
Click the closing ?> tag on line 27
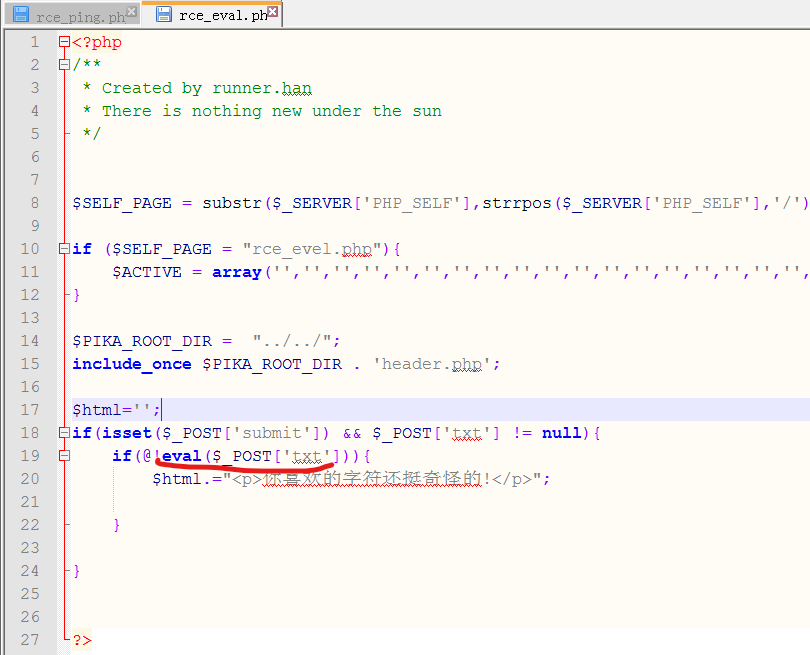81,640
